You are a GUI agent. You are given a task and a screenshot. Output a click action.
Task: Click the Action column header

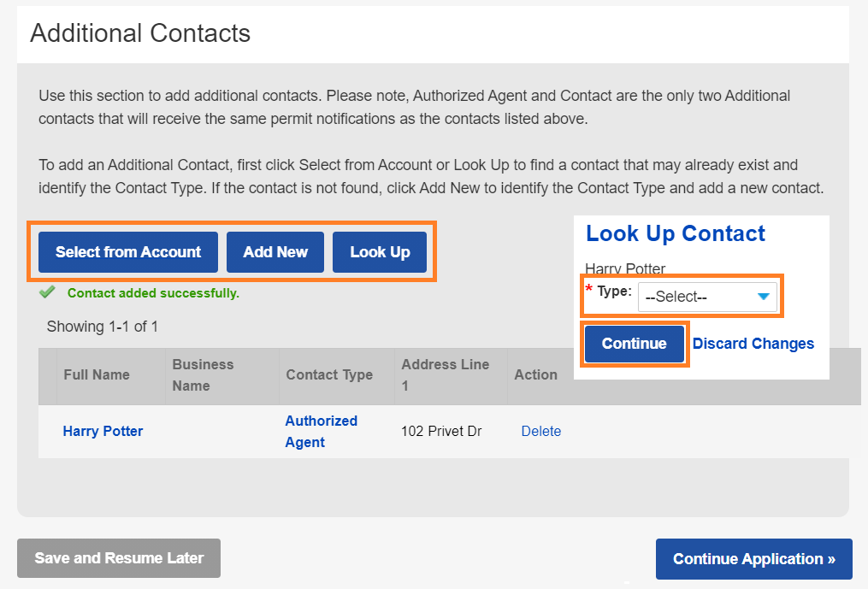pos(535,374)
